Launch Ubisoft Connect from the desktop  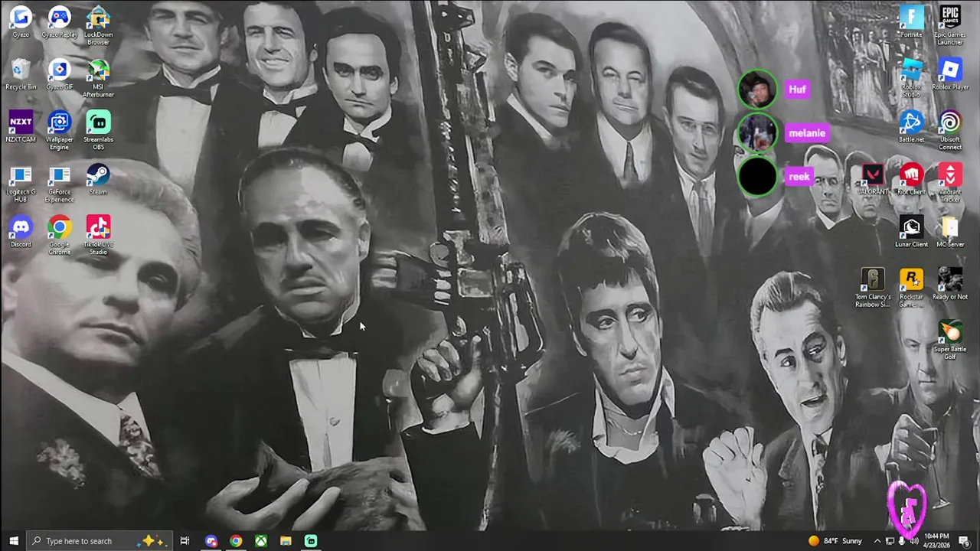pyautogui.click(x=950, y=130)
